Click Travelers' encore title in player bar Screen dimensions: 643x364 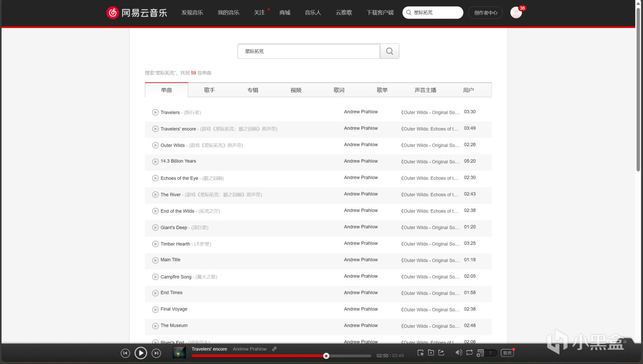[x=209, y=349]
